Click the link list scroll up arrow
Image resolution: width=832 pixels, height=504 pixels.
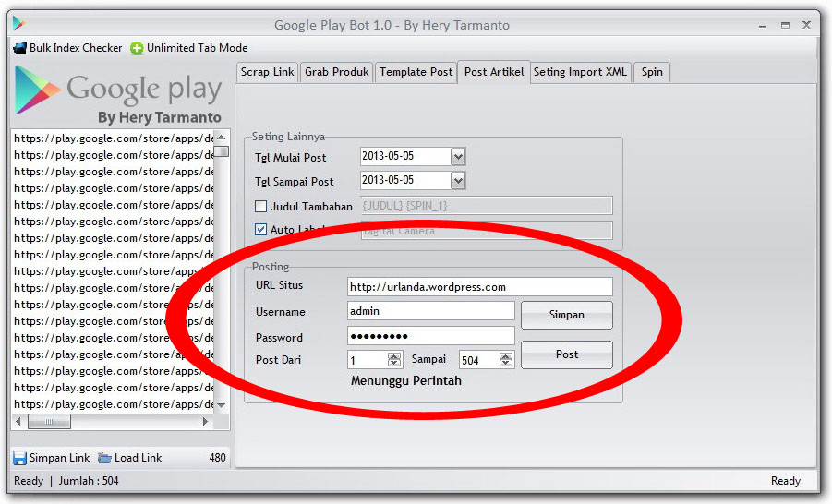pyautogui.click(x=222, y=138)
